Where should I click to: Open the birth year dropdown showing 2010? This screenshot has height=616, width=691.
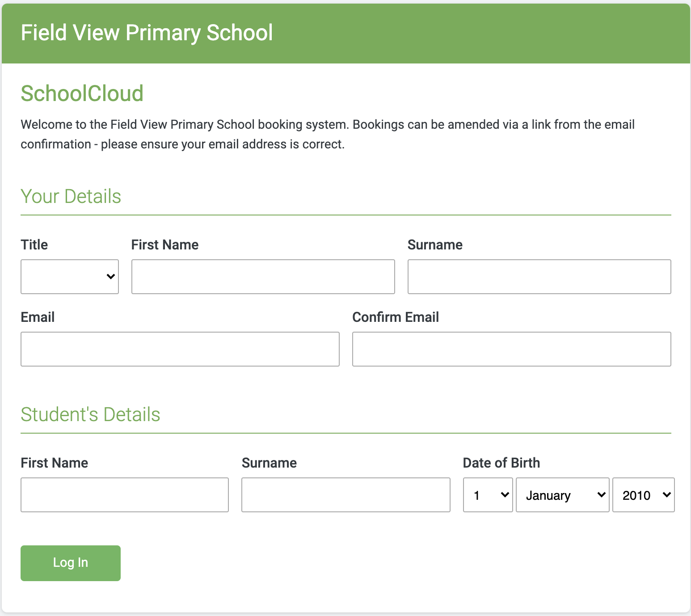pyautogui.click(x=644, y=495)
